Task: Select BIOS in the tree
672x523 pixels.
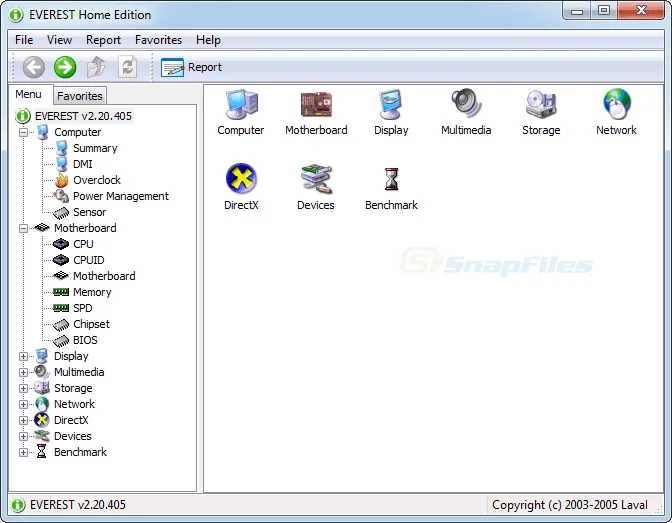Action: 85,340
